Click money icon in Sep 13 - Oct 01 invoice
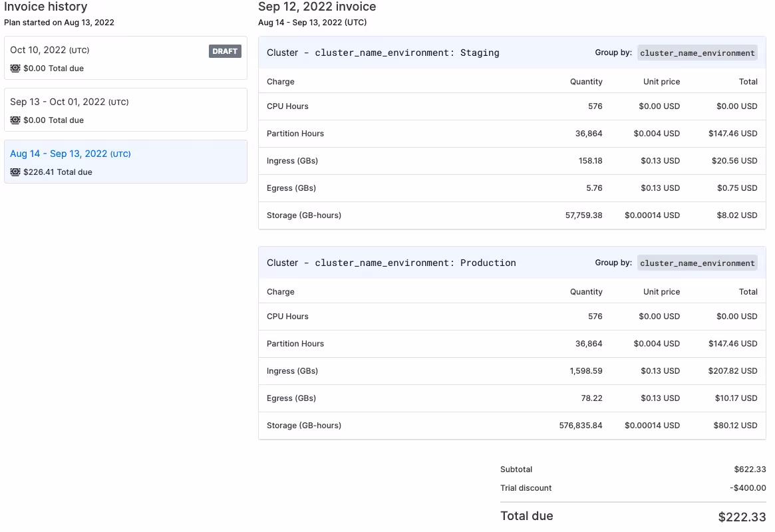Viewport: 775px width, 532px height. pyautogui.click(x=15, y=120)
